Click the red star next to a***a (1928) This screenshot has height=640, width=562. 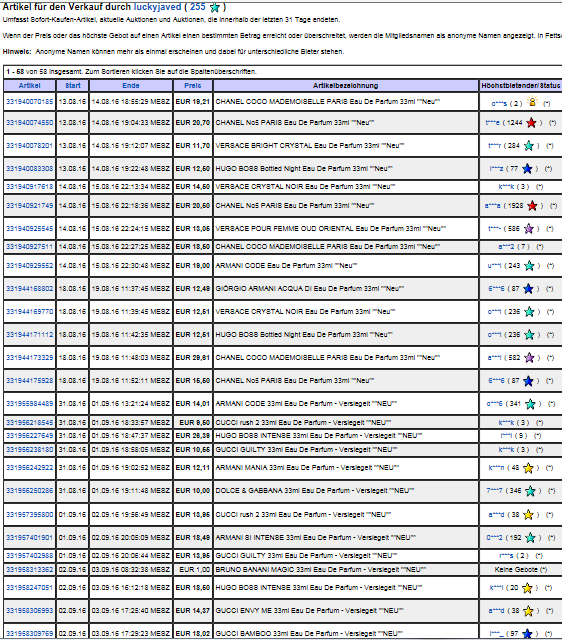[x=532, y=206]
